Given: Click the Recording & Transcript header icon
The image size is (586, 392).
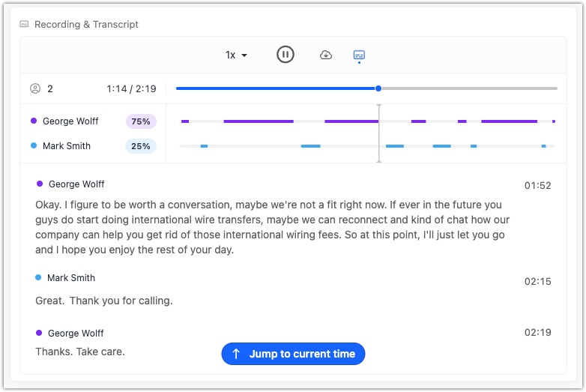Looking at the screenshot, I should pyautogui.click(x=25, y=25).
